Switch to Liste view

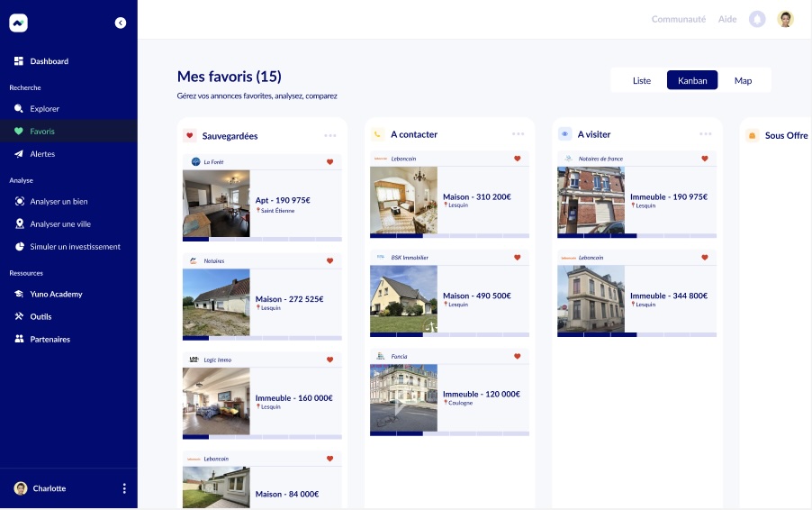642,80
